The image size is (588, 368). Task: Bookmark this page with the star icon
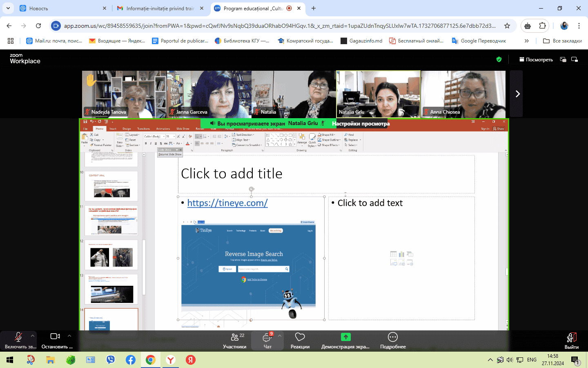pyautogui.click(x=507, y=26)
